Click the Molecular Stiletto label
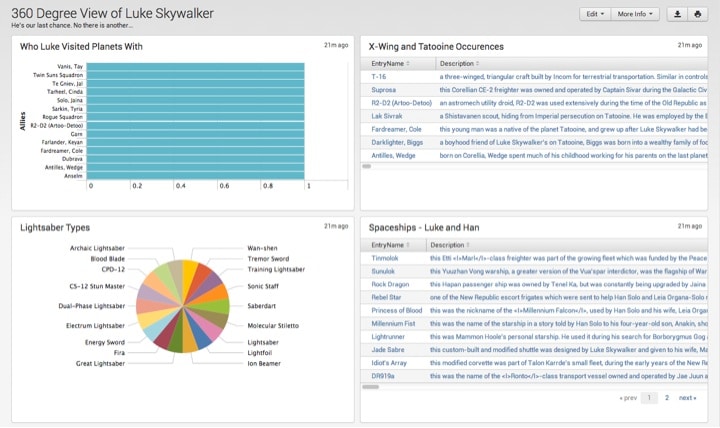Screen dimensions: 720x428 click(x=273, y=326)
